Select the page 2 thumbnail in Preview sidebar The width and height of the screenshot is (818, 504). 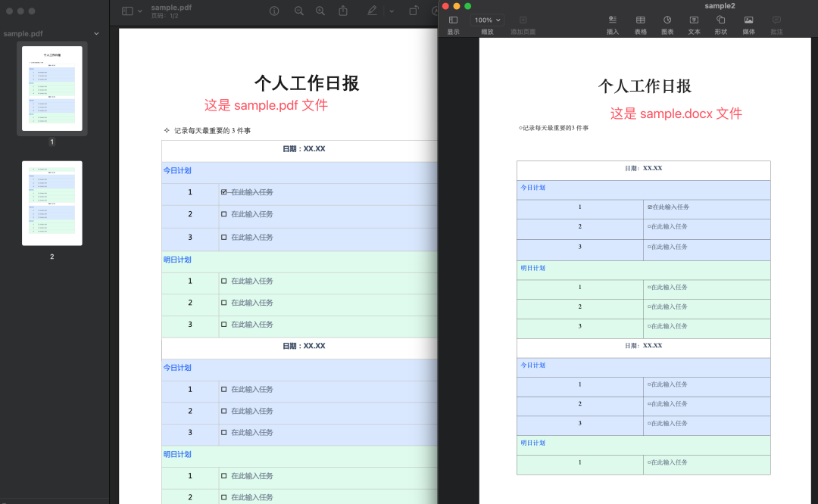[x=52, y=204]
